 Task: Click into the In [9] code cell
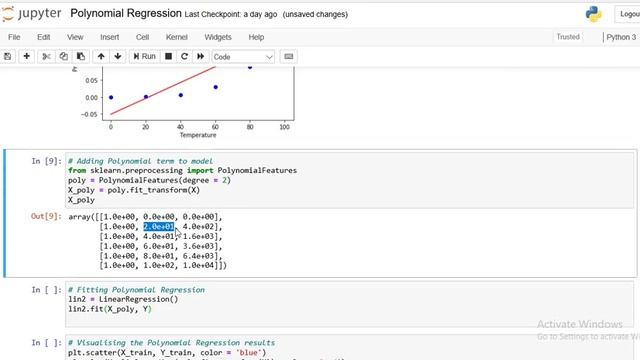coord(350,180)
